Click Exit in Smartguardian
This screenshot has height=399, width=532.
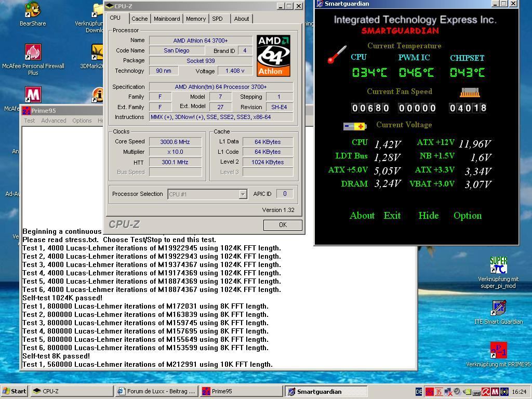point(392,216)
